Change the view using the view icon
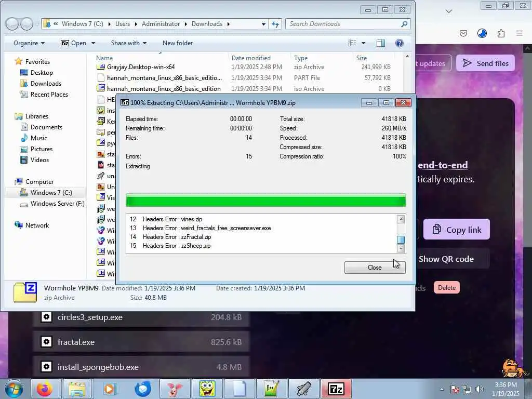The image size is (532, 399). [353, 43]
